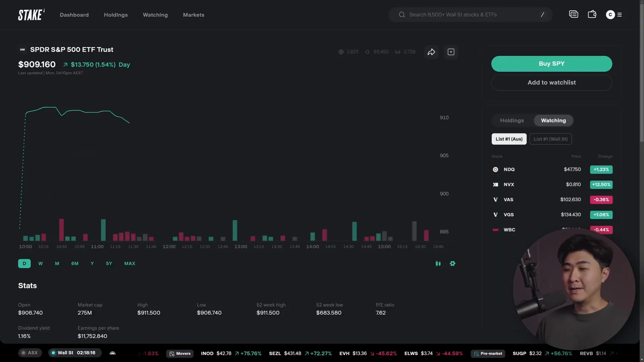The width and height of the screenshot is (644, 362).
Task: Share the SPY stock page
Action: tap(431, 52)
